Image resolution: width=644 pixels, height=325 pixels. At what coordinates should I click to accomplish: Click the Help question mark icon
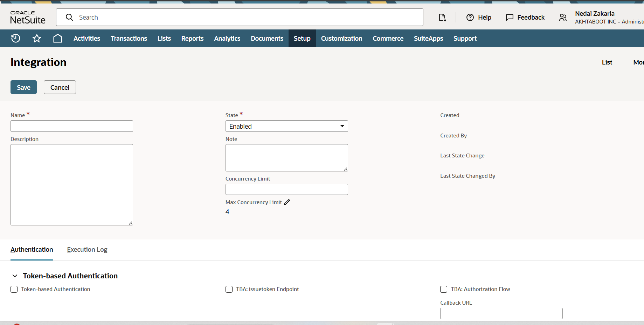[470, 17]
